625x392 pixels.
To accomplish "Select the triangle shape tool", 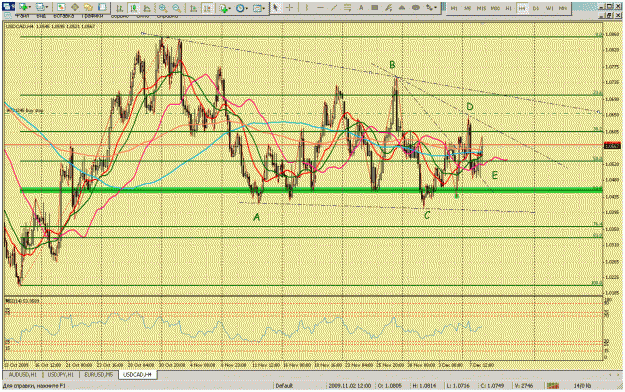I will click(402, 8).
